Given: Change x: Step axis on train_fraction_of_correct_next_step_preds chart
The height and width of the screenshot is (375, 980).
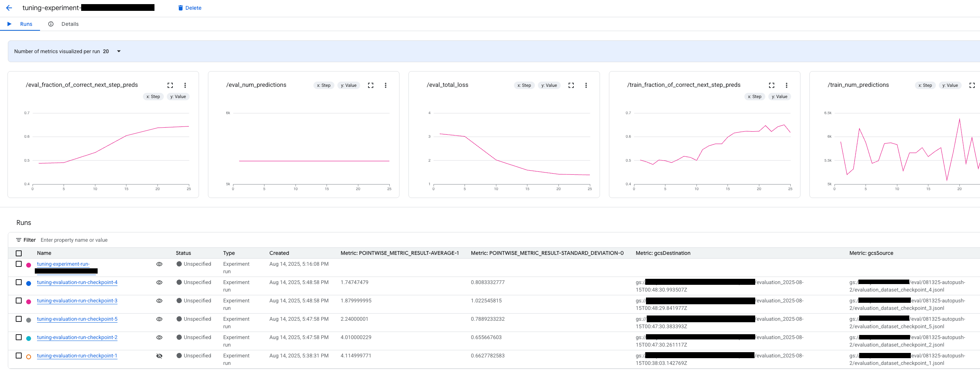Looking at the screenshot, I should coord(754,97).
